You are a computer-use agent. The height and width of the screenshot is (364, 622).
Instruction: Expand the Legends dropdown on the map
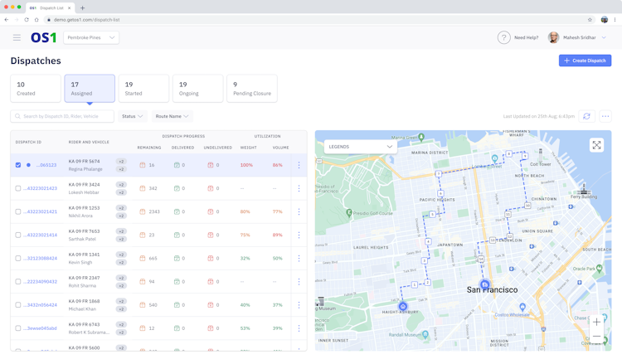pos(359,147)
